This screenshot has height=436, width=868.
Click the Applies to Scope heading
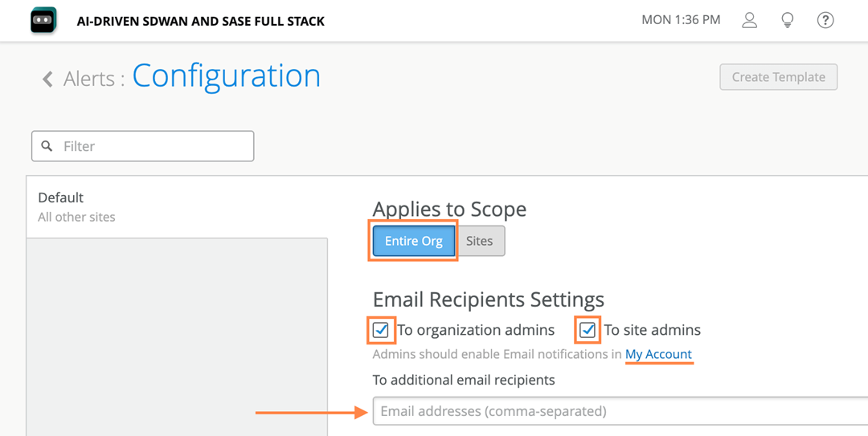[x=449, y=209]
